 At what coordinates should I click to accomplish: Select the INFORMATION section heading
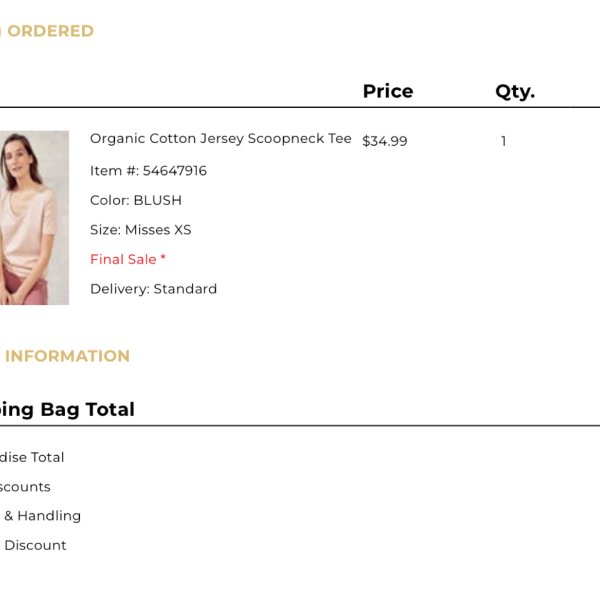point(67,356)
